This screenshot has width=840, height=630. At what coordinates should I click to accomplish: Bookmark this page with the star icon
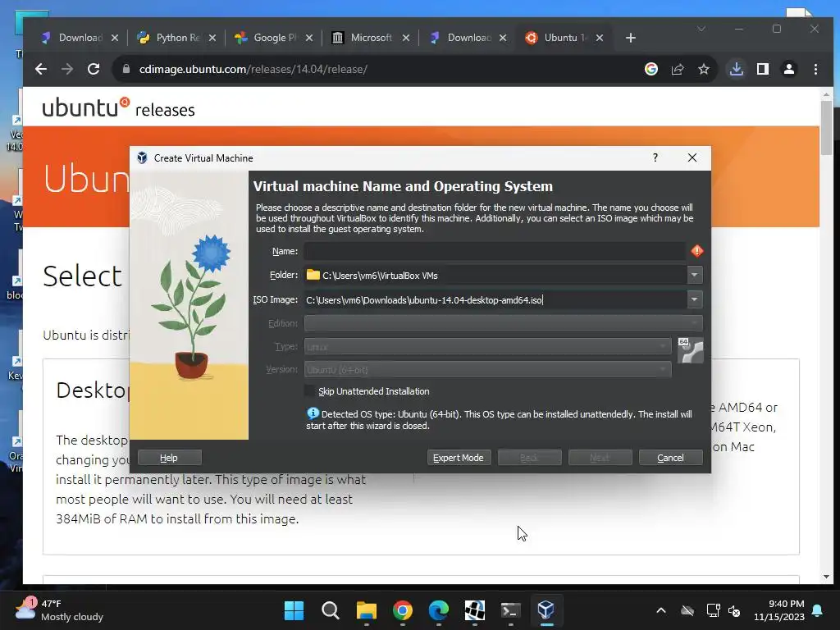coord(704,69)
